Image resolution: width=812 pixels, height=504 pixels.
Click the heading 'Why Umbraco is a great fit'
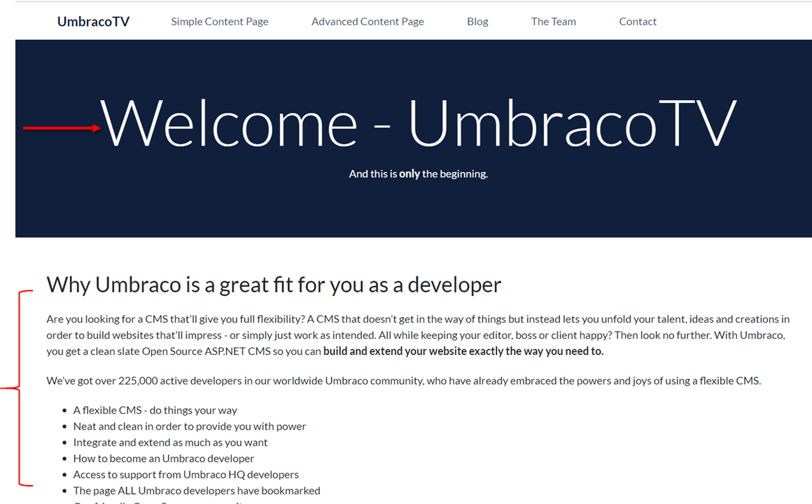click(x=274, y=285)
